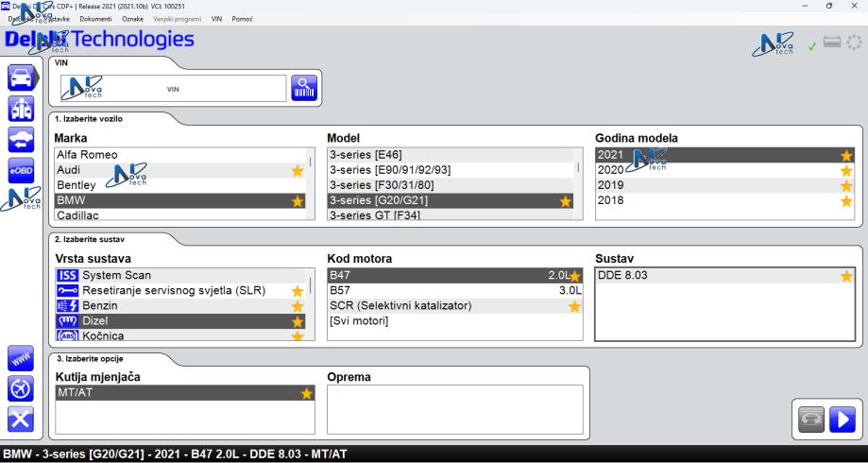Click the Dizel glow plug icon
Viewport: 868px width, 463px height.
point(68,320)
